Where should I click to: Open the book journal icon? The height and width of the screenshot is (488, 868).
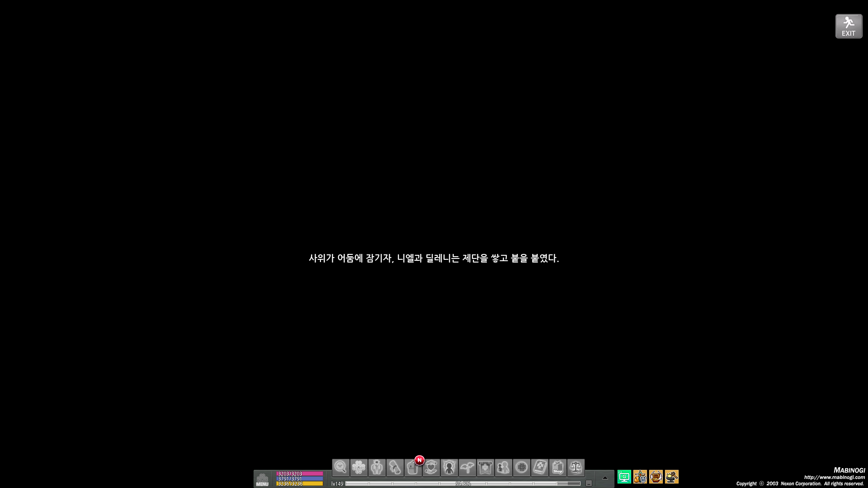click(539, 467)
